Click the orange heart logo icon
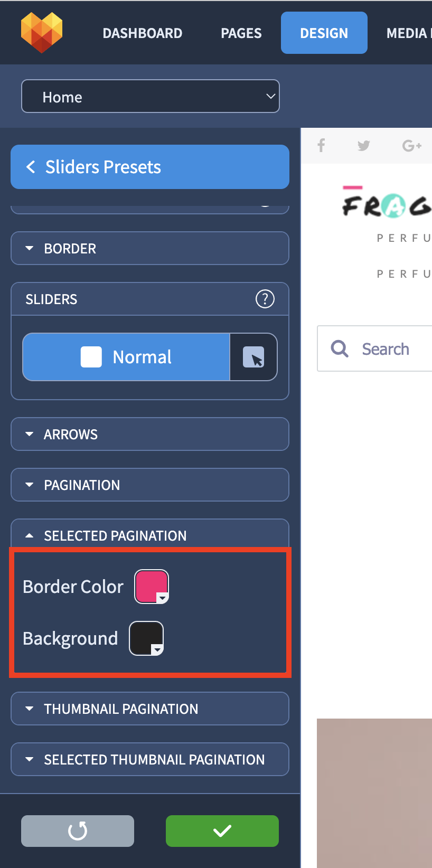 pos(42,33)
